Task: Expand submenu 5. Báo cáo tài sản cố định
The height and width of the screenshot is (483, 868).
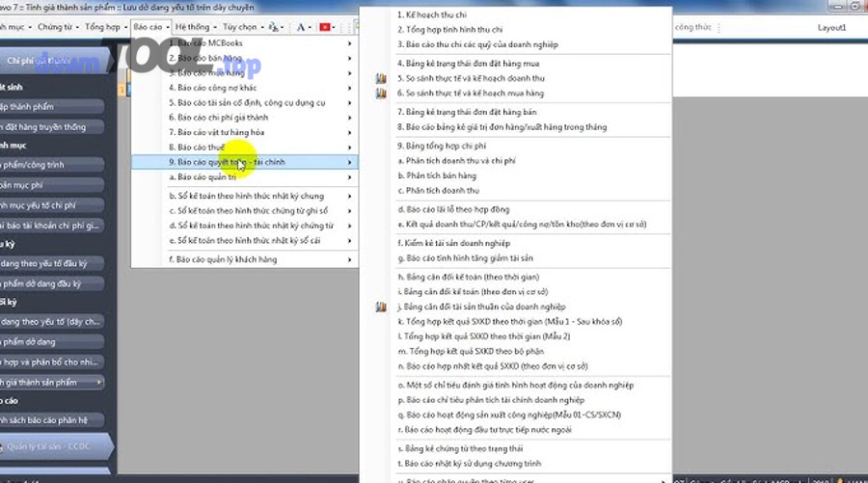Action: coord(245,103)
